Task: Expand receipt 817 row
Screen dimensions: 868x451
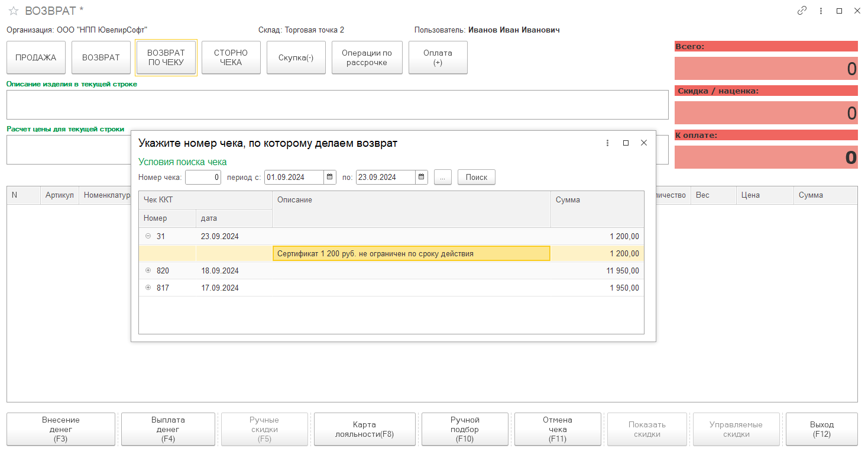Action: click(x=148, y=288)
